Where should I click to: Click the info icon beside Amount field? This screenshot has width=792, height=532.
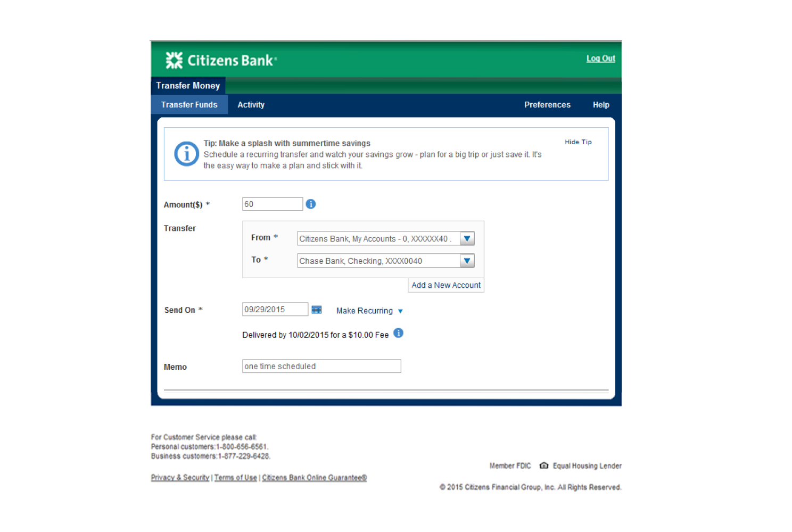(x=311, y=204)
